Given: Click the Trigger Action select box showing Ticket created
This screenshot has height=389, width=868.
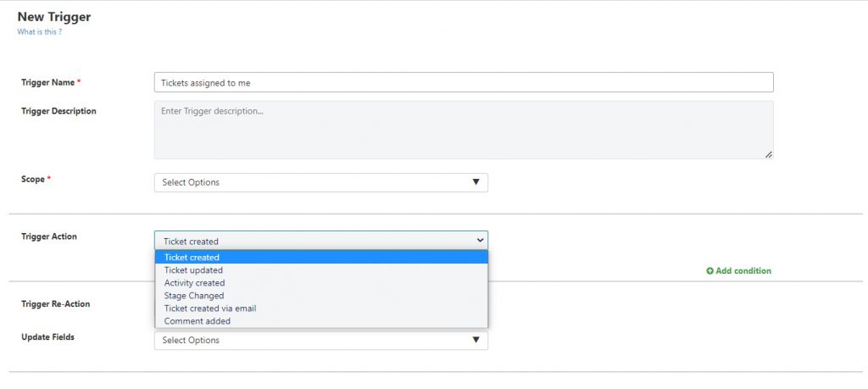Looking at the screenshot, I should coord(321,240).
